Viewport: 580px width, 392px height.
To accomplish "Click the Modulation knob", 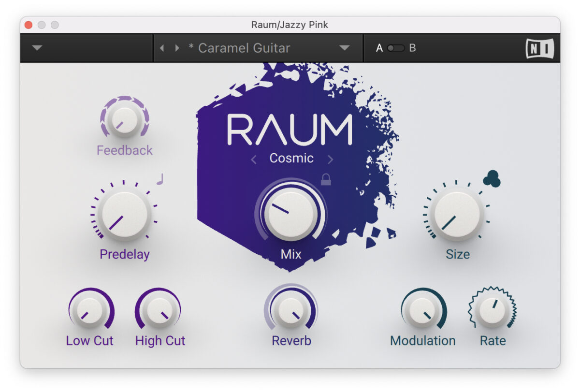I will [x=423, y=311].
